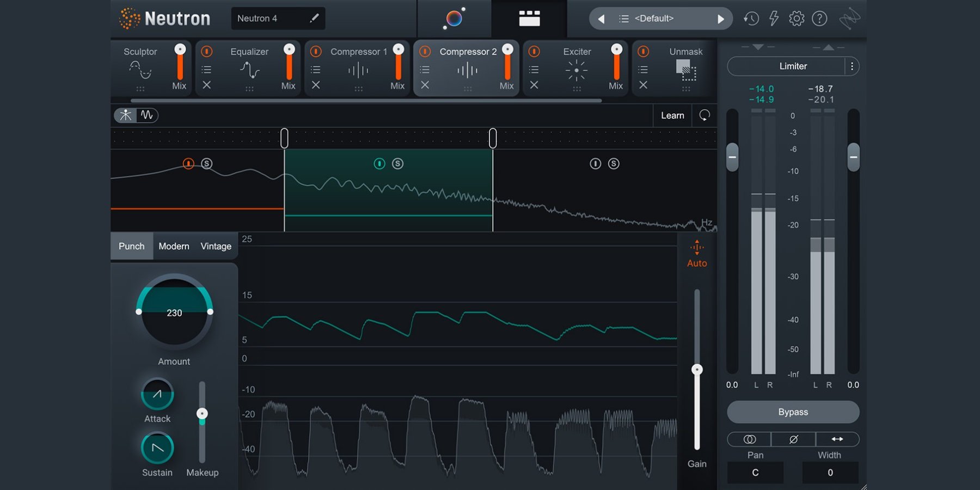The width and height of the screenshot is (980, 490).
Task: Toggle the Equalizer module power button
Action: (x=207, y=52)
